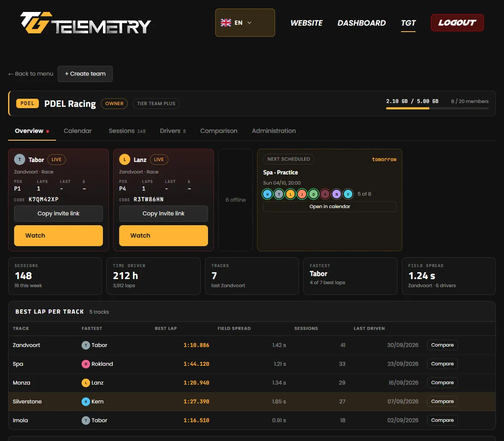Click the UK flag language icon

coord(226,23)
